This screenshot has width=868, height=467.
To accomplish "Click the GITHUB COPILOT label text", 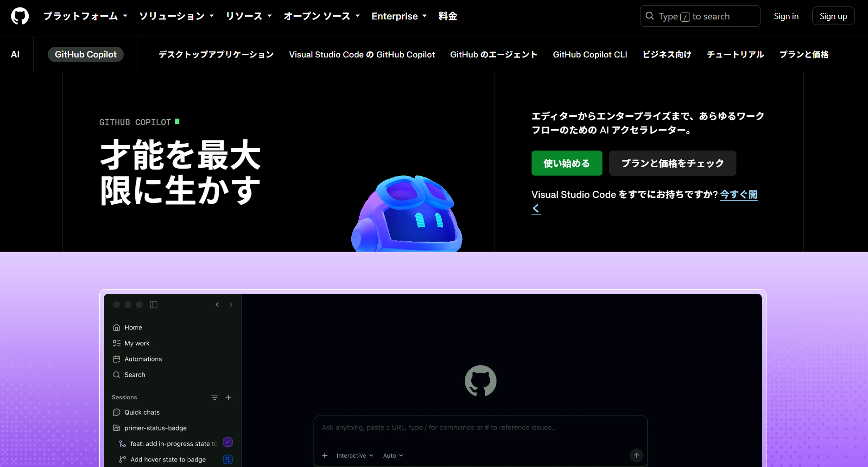I will coord(135,122).
